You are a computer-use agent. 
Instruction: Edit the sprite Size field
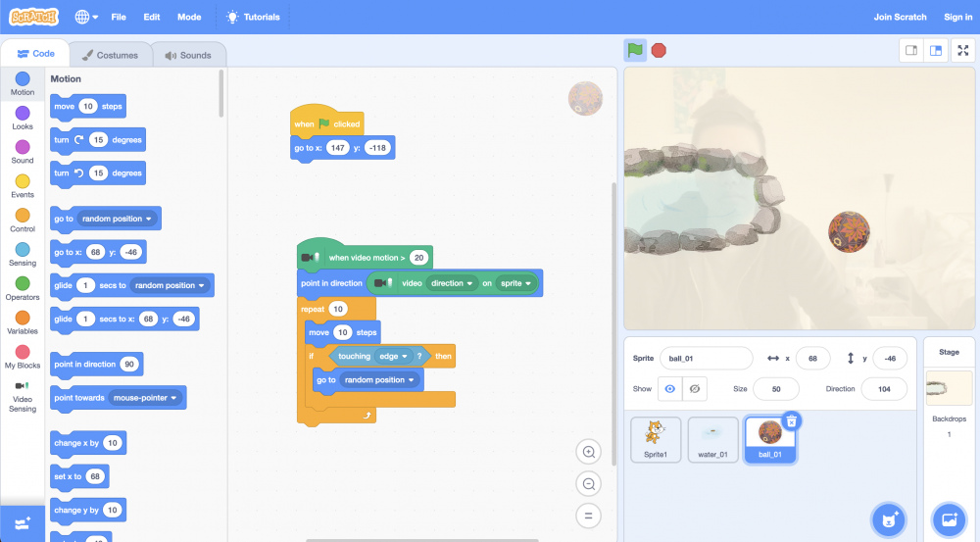point(776,389)
